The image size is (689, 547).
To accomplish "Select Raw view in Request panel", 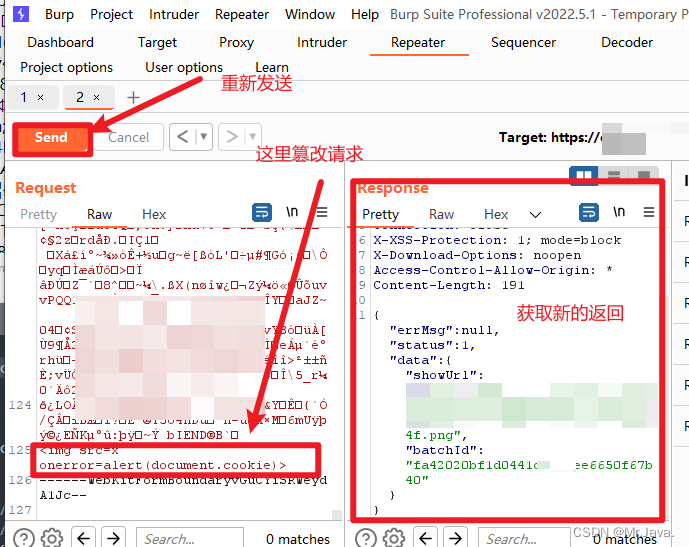I will tap(99, 214).
